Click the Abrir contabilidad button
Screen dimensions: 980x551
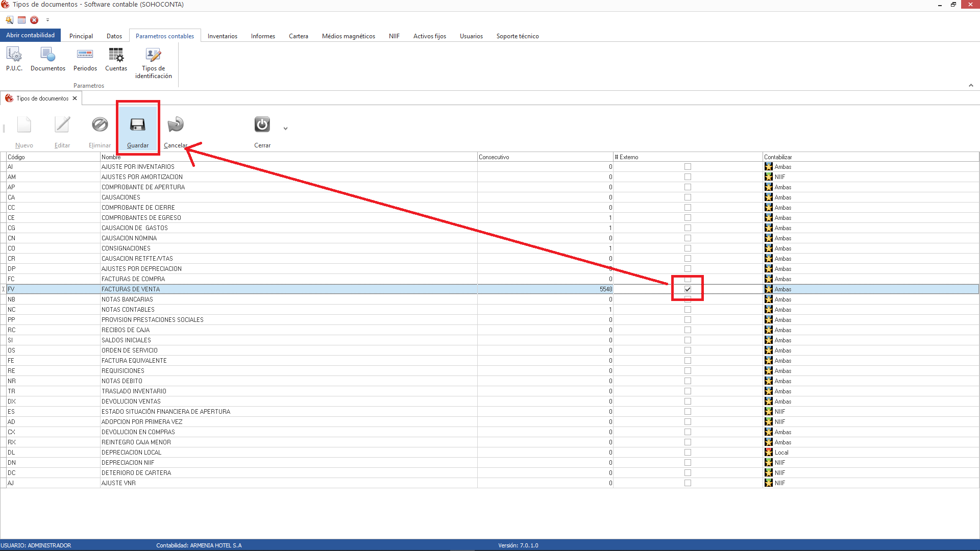click(30, 35)
